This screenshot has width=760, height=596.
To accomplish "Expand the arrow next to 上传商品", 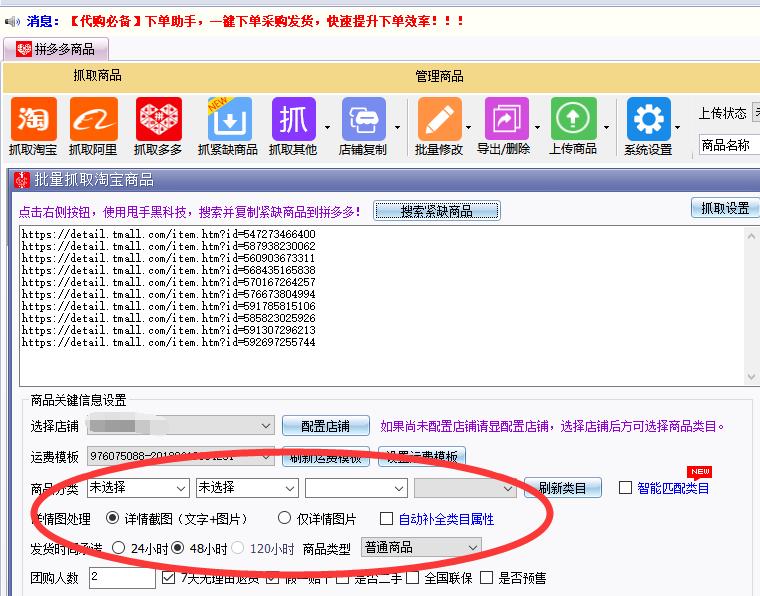I will [606, 127].
